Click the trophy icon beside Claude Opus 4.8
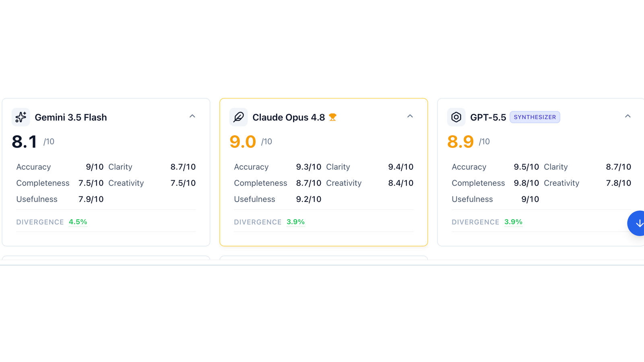Image resolution: width=644 pixels, height=362 pixels. pyautogui.click(x=332, y=117)
